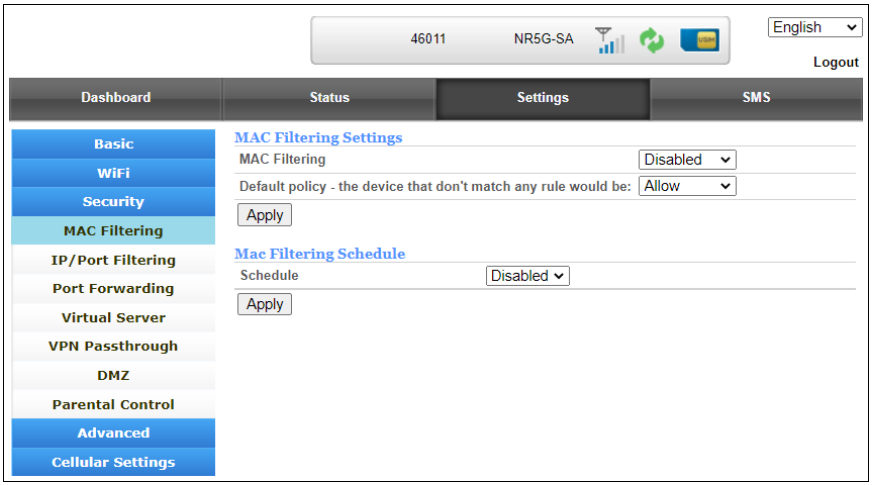872x485 pixels.
Task: Open the WiFi sidebar section
Action: click(x=113, y=173)
